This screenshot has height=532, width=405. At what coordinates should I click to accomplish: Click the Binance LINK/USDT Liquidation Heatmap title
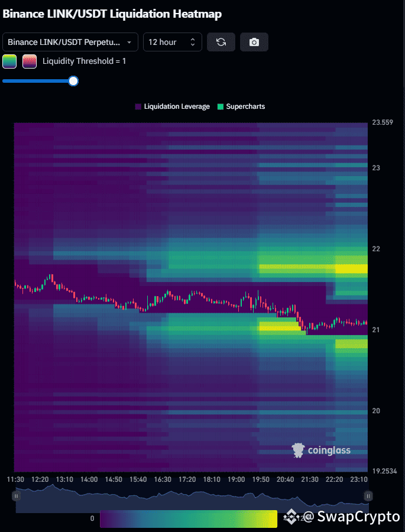point(112,14)
